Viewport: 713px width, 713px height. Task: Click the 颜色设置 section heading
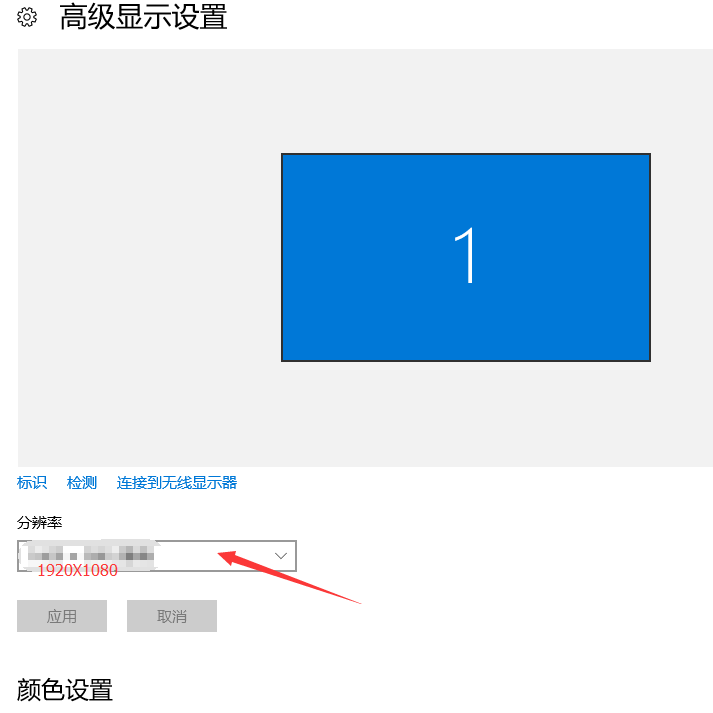click(65, 690)
